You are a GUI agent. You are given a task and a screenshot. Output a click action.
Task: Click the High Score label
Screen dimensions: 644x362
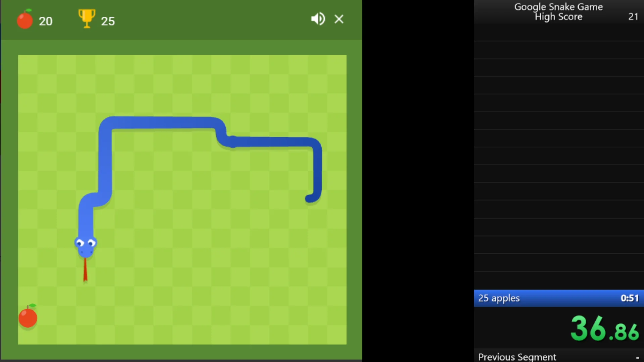tap(558, 17)
